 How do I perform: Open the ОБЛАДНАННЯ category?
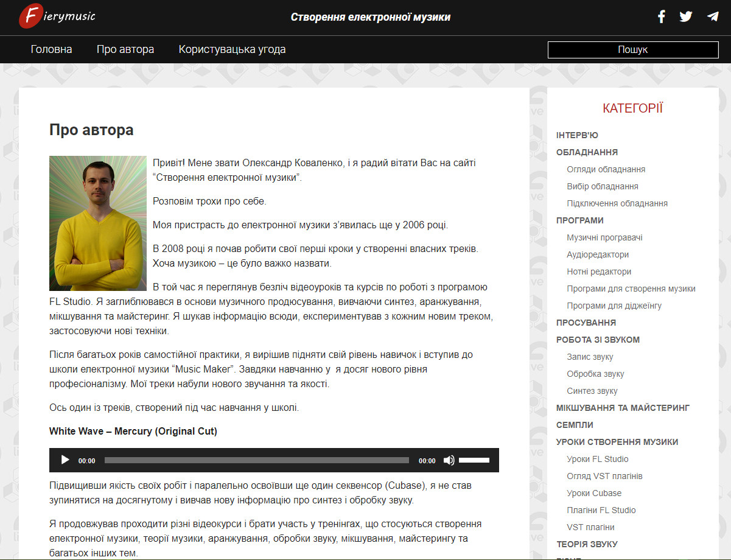click(587, 152)
